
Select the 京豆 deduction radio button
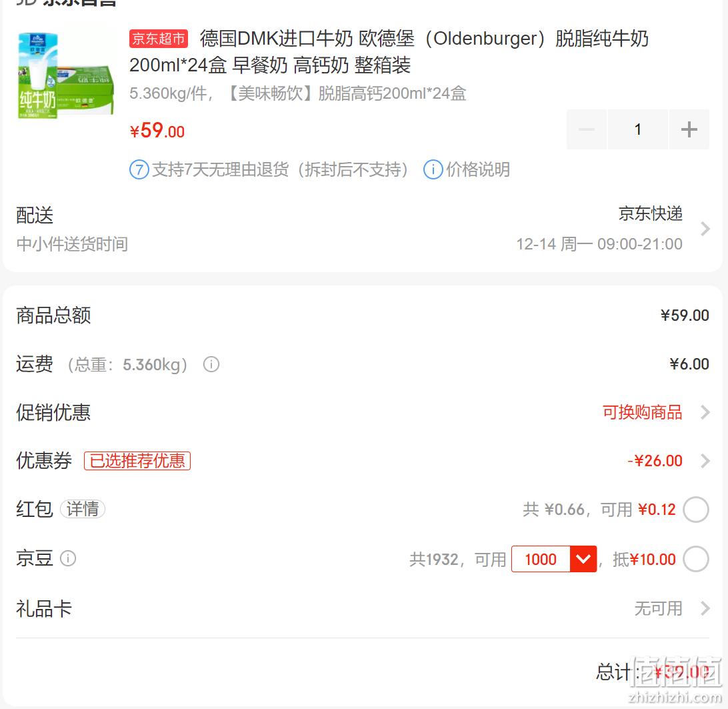pyautogui.click(x=695, y=559)
